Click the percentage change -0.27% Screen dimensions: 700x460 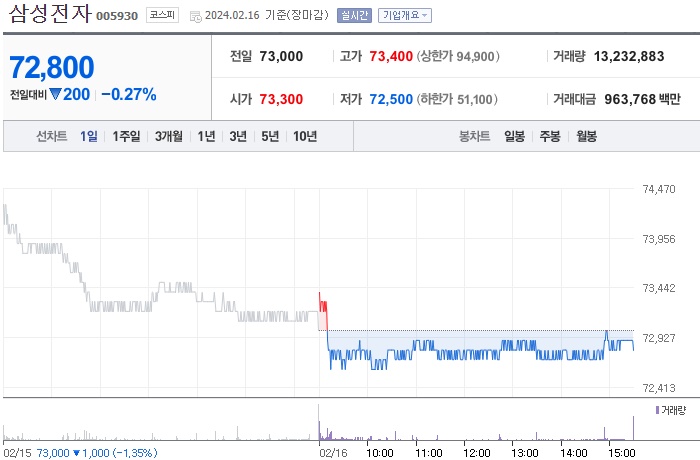tap(129, 95)
